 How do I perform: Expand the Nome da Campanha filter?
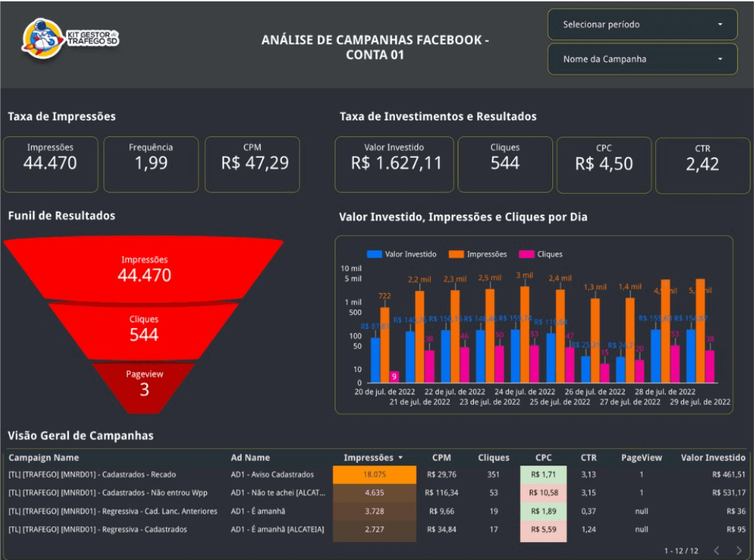point(642,59)
